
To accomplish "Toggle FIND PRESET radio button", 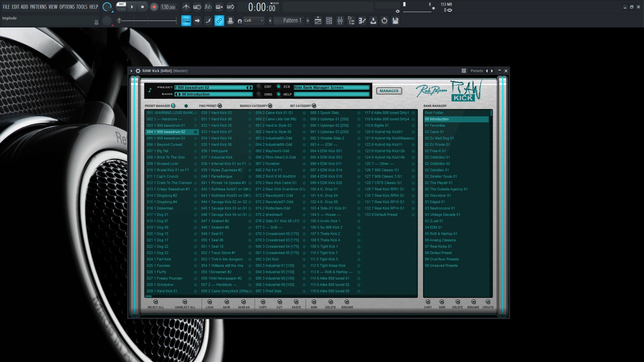I will click(x=220, y=106).
